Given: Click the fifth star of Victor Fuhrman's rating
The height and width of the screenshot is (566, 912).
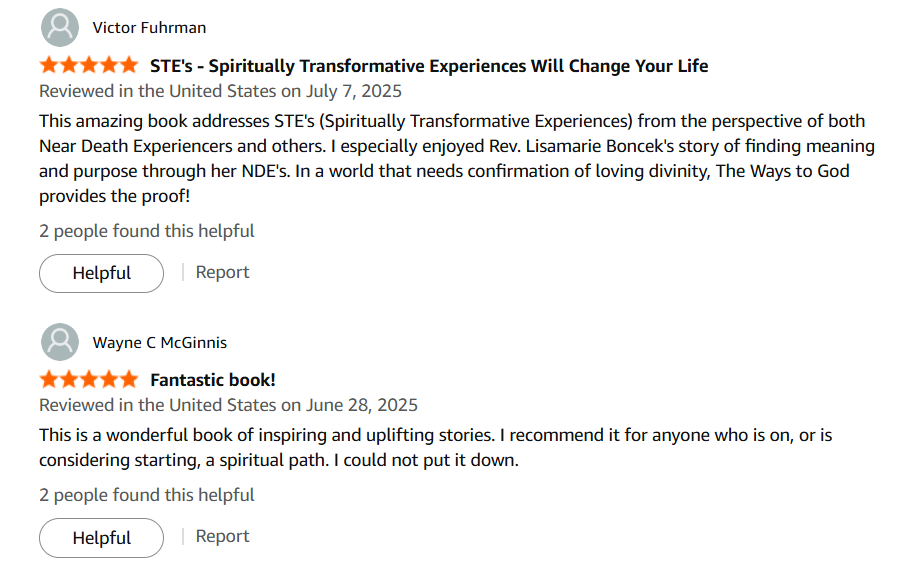Looking at the screenshot, I should (128, 66).
